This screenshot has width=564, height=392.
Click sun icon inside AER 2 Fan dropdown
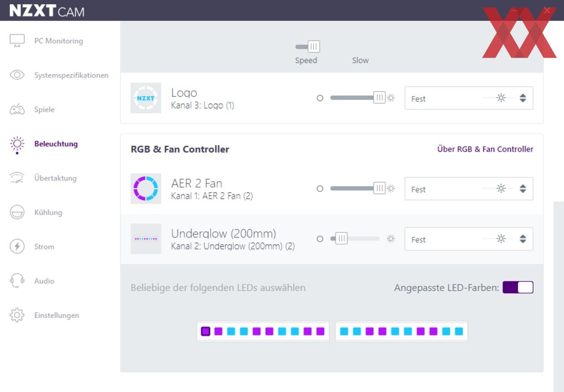coord(501,189)
